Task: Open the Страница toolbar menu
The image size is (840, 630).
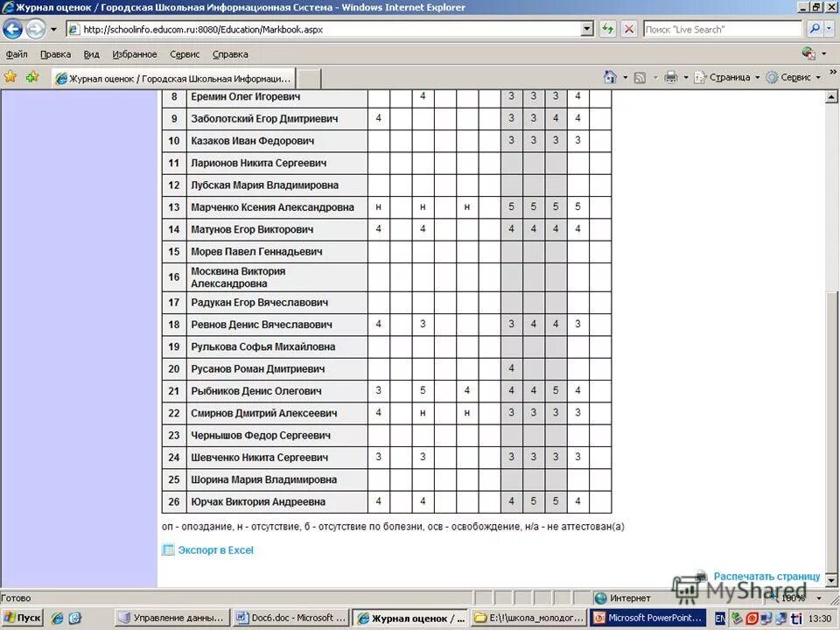Action: pyautogui.click(x=726, y=78)
